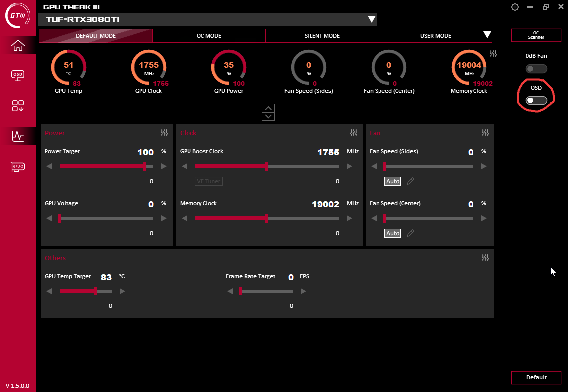Click the GPU Power gauge
The image size is (568, 392).
click(x=229, y=67)
